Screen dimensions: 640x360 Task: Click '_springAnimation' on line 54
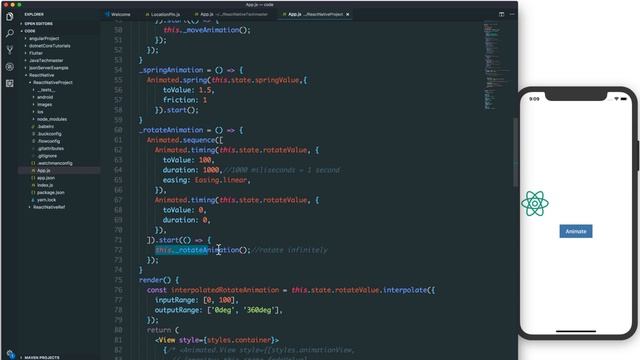[171, 70]
